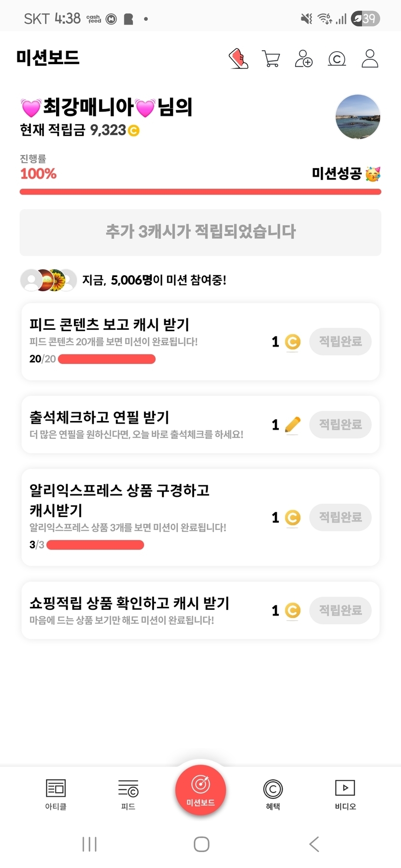
Task: Open my profile icon in header
Action: [x=370, y=59]
